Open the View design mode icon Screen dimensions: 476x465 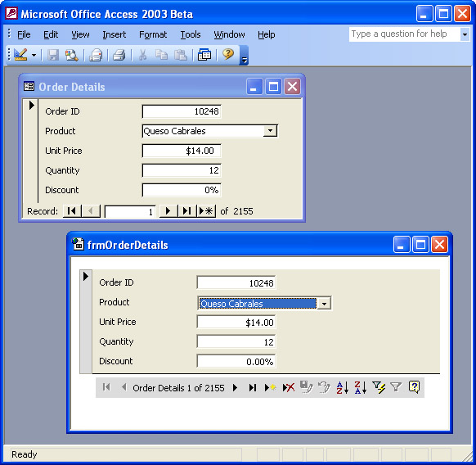coord(20,55)
